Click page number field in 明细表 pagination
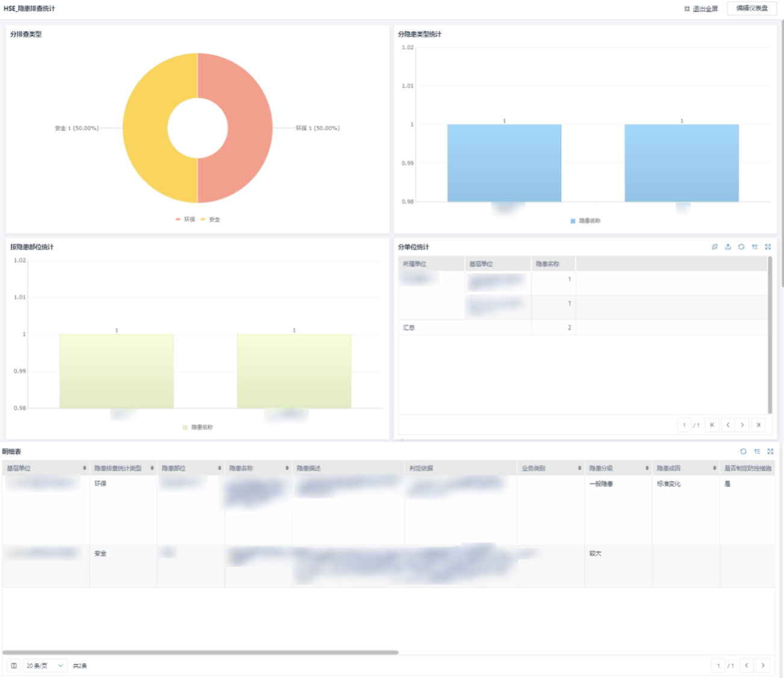This screenshot has height=678, width=784. click(x=718, y=665)
